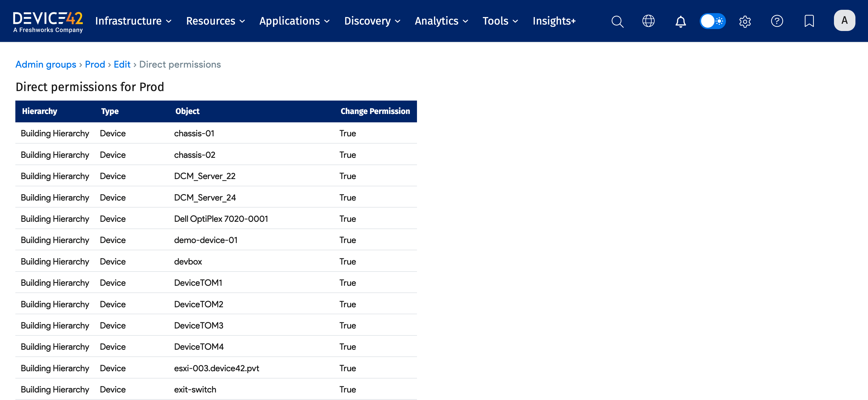Open the global search
Screen dimensions: 868x400
617,21
